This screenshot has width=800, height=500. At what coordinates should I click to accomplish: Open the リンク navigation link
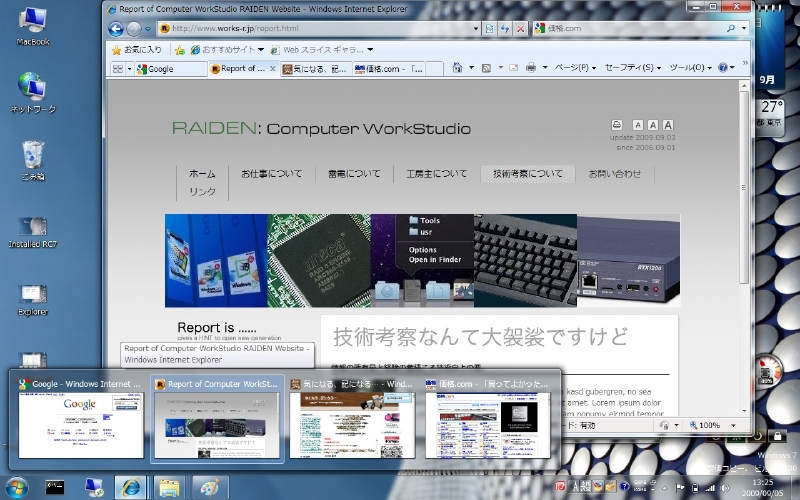pos(202,191)
